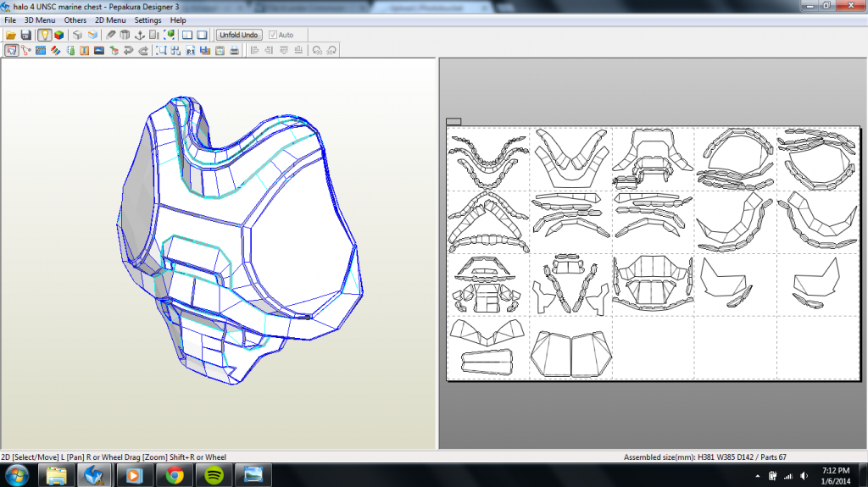The width and height of the screenshot is (868, 487).
Task: Show hidden tray icons arrow
Action: tap(757, 476)
